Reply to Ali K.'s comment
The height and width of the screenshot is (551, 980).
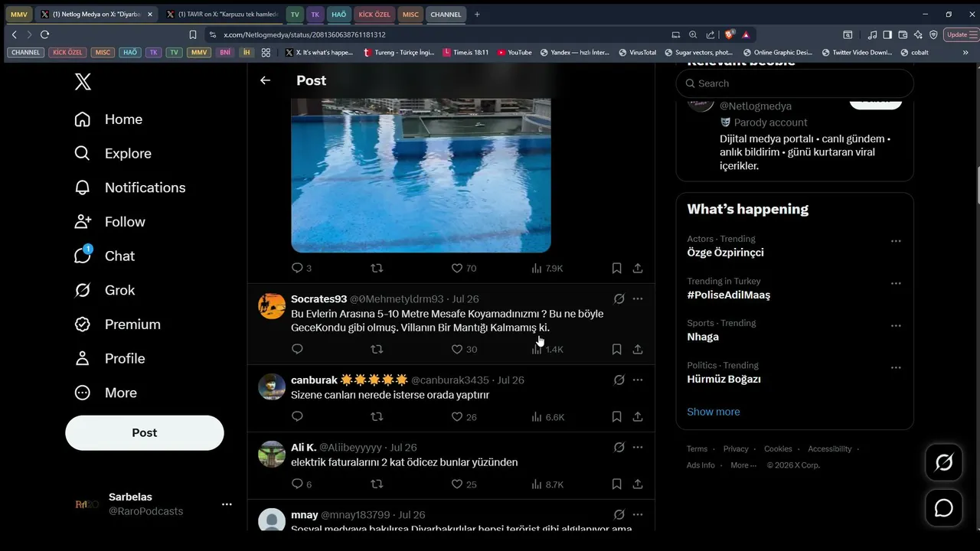(x=302, y=484)
